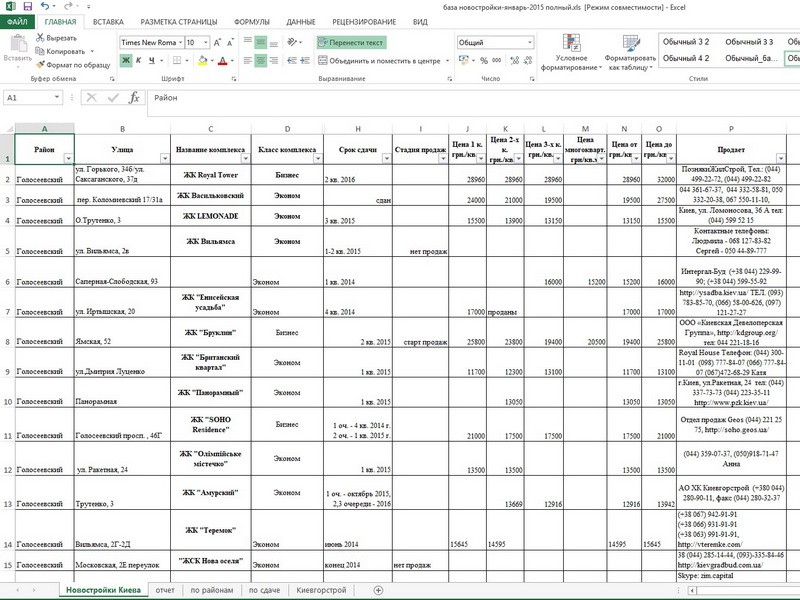Click the Name Box showing A1

32,97
